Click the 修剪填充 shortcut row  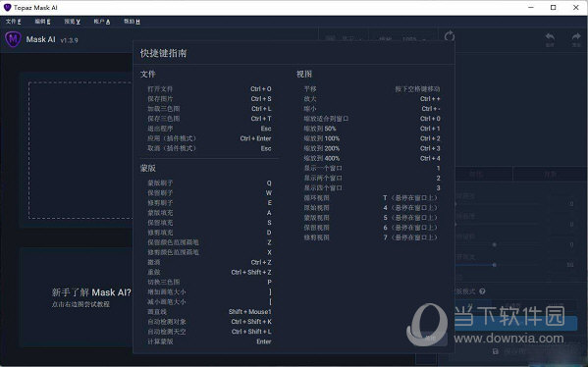tap(209, 233)
